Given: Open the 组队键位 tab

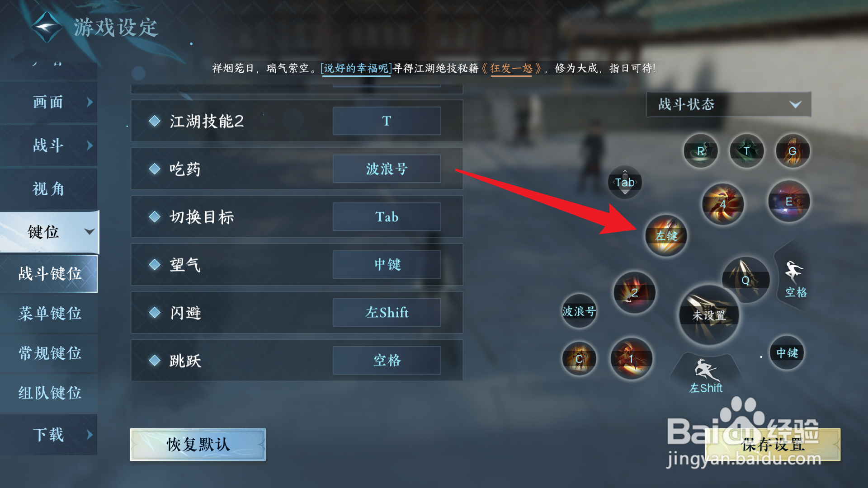Looking at the screenshot, I should [x=49, y=393].
